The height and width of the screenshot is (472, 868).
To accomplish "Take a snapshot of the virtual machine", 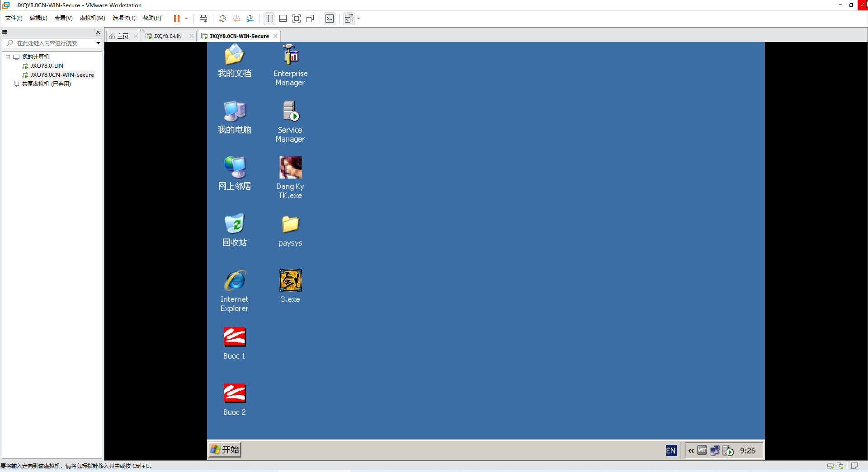I will click(x=222, y=19).
